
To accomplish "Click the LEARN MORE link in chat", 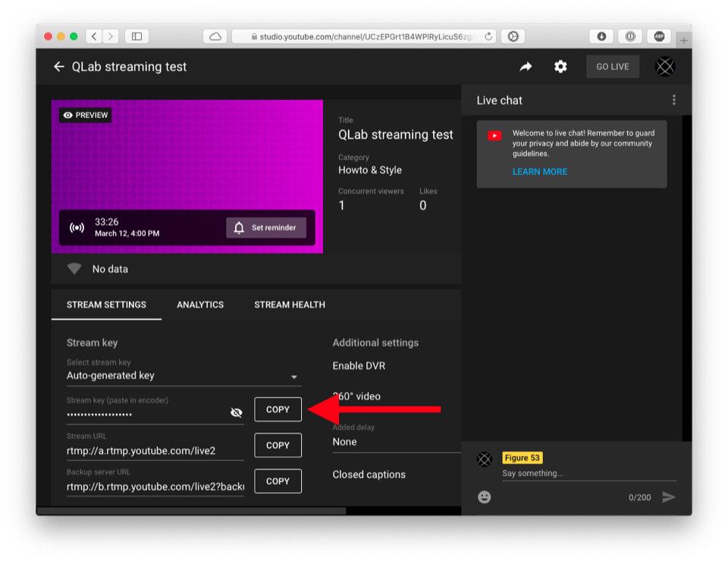I will [x=540, y=172].
